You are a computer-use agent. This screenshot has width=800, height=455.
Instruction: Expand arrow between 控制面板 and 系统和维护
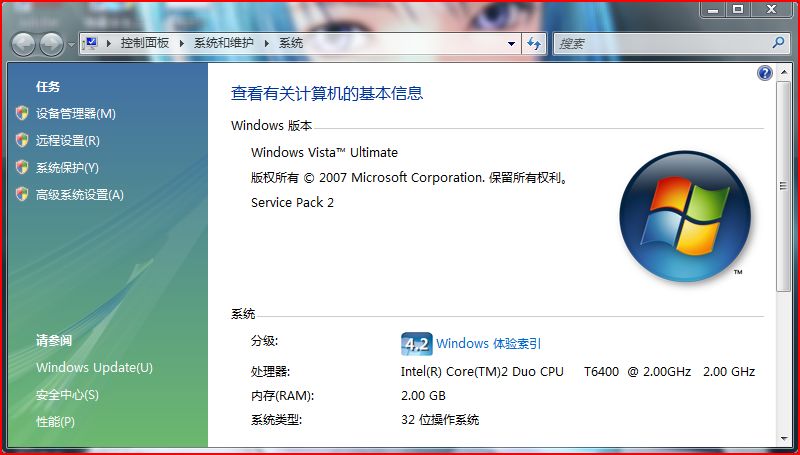pyautogui.click(x=182, y=43)
